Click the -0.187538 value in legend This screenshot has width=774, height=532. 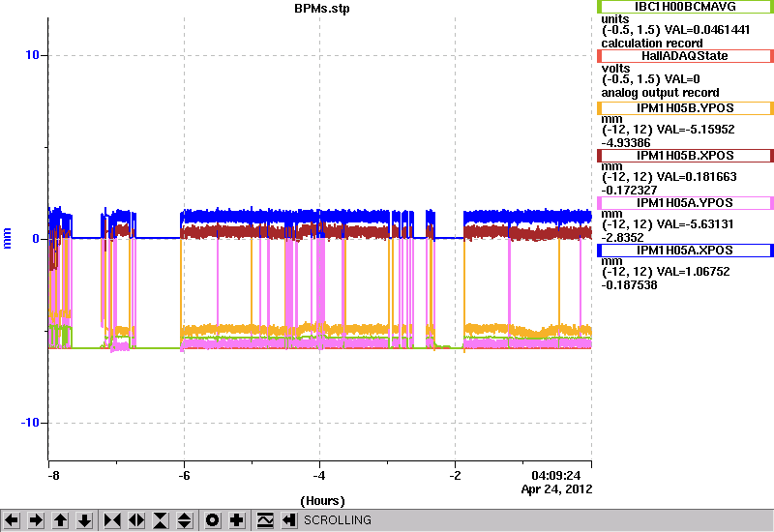pyautogui.click(x=629, y=285)
